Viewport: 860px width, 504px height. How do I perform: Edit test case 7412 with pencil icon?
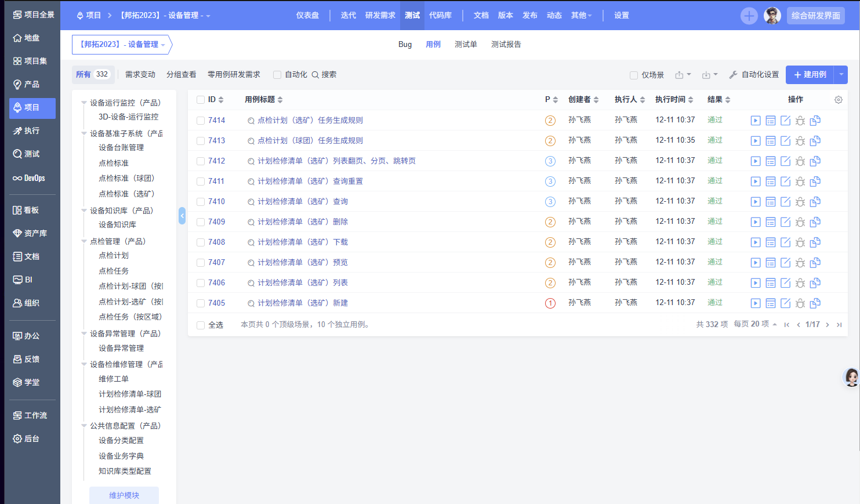point(785,161)
